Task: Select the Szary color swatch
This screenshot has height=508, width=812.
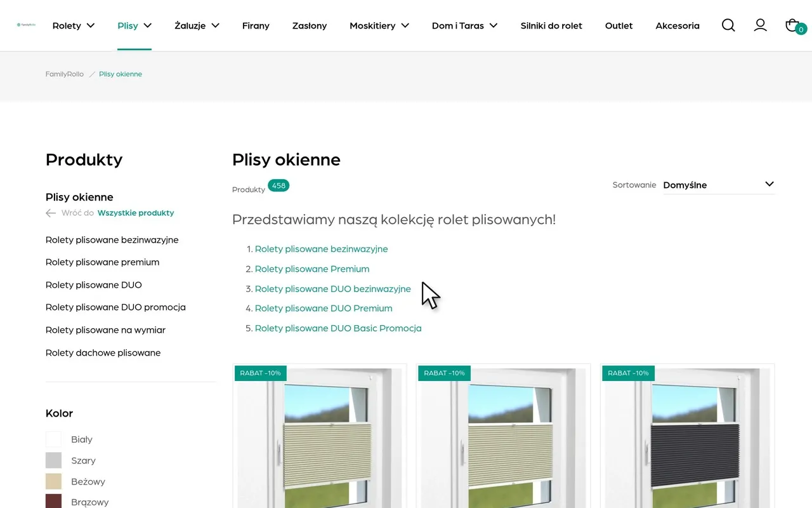Action: click(x=53, y=460)
